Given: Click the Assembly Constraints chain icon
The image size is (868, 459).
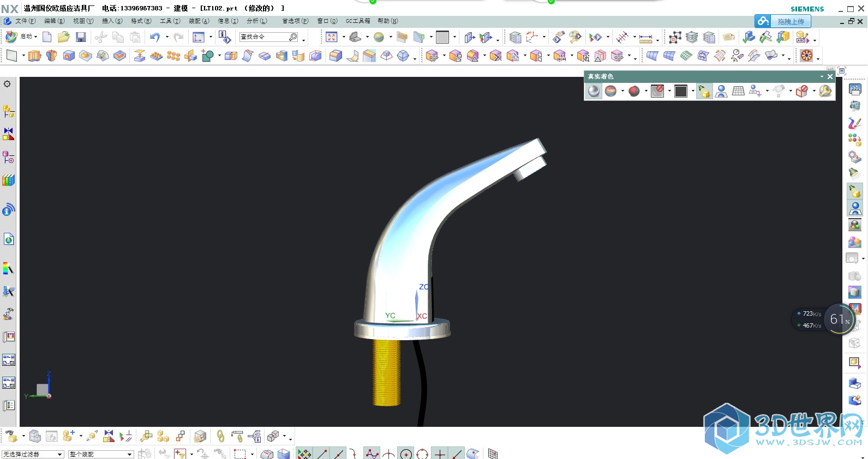Looking at the screenshot, I should pos(220,436).
